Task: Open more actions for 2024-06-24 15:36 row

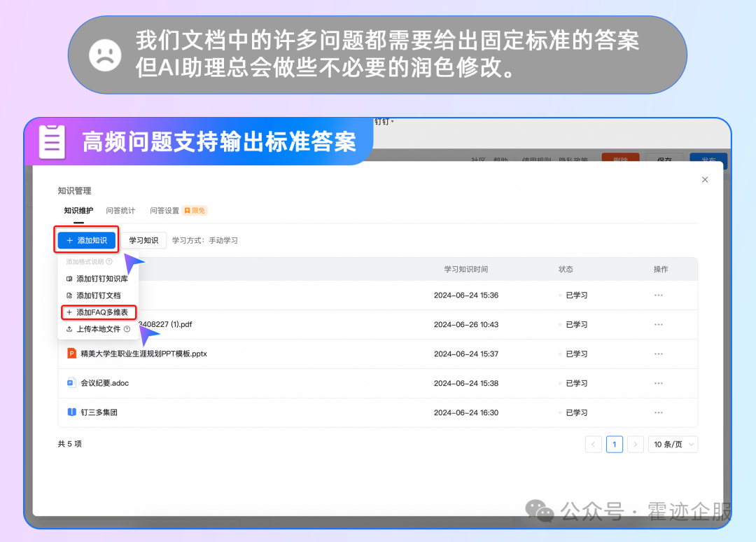Action: click(658, 296)
